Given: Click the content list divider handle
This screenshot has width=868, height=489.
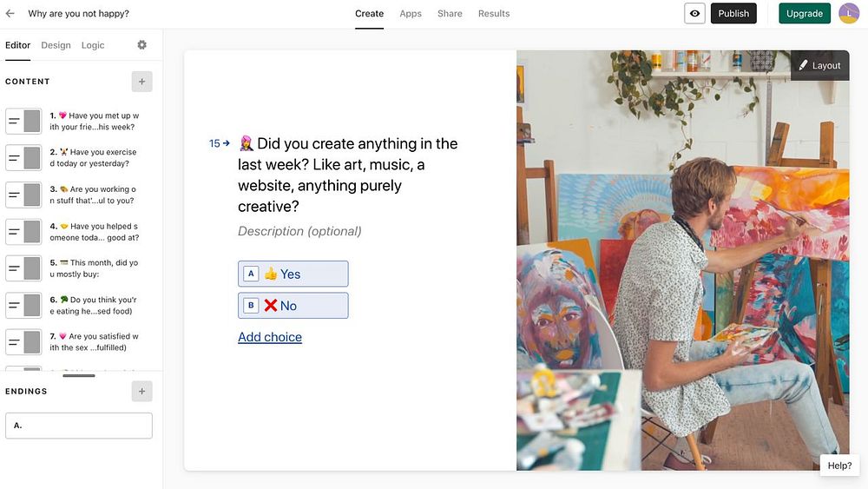Looking at the screenshot, I should 79,375.
